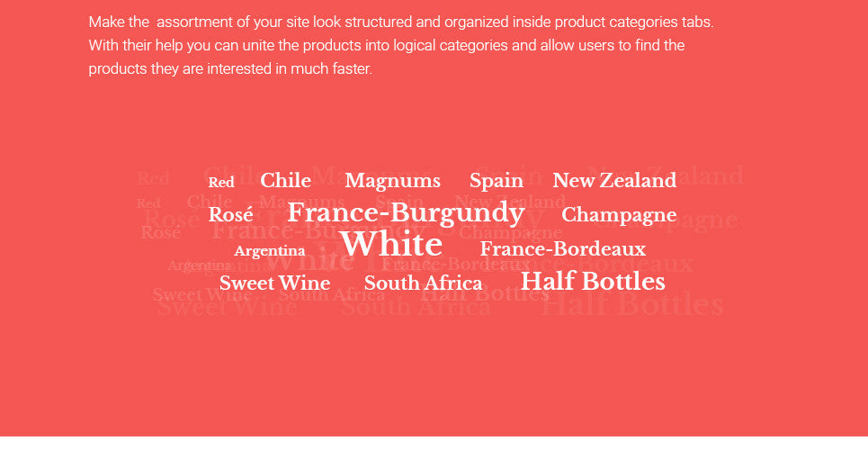Click the Magnums category link
Image resolution: width=868 pixels, height=450 pixels.
(392, 181)
